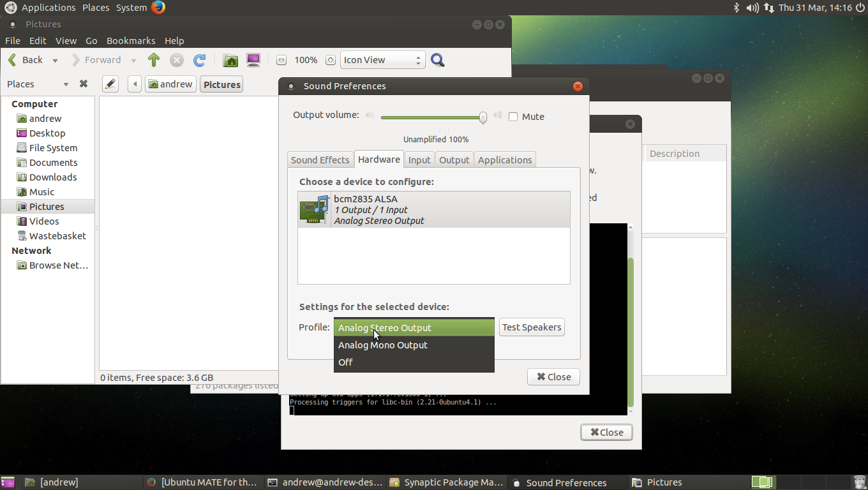Switch to the andrew@andrew terminal taskbar item
This screenshot has width=868, height=490.
(325, 482)
